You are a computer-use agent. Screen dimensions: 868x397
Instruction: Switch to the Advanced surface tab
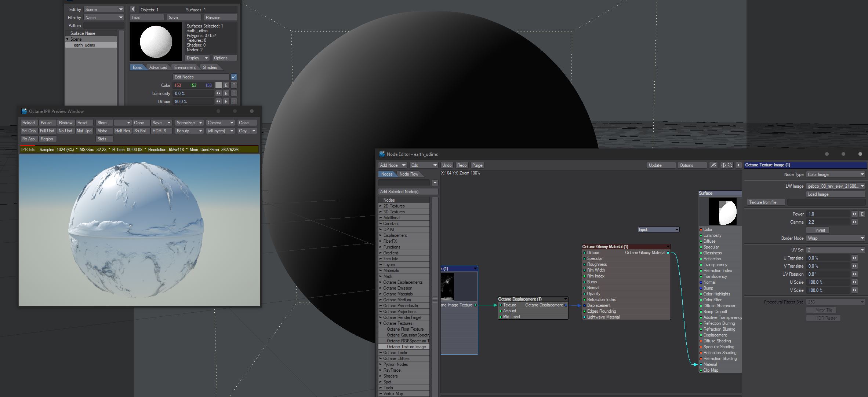tap(158, 67)
